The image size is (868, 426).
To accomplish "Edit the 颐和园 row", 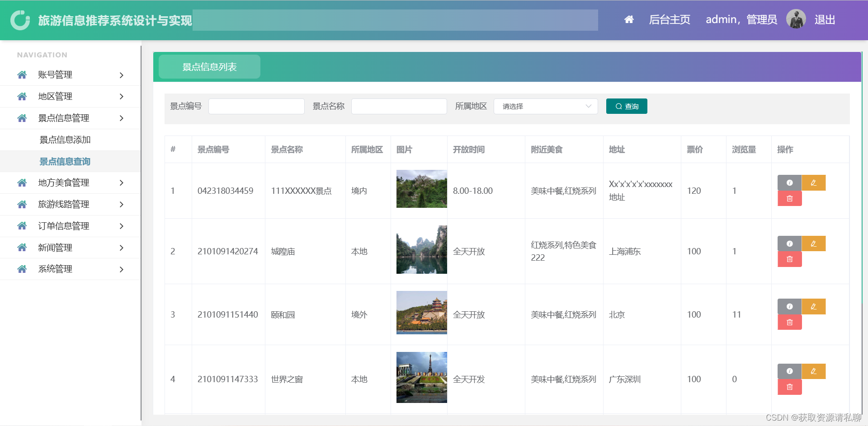I will click(x=814, y=306).
